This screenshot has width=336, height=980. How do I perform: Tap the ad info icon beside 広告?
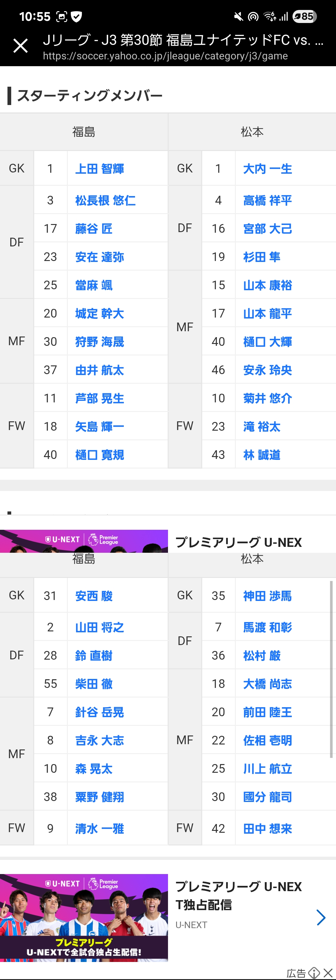[314, 973]
